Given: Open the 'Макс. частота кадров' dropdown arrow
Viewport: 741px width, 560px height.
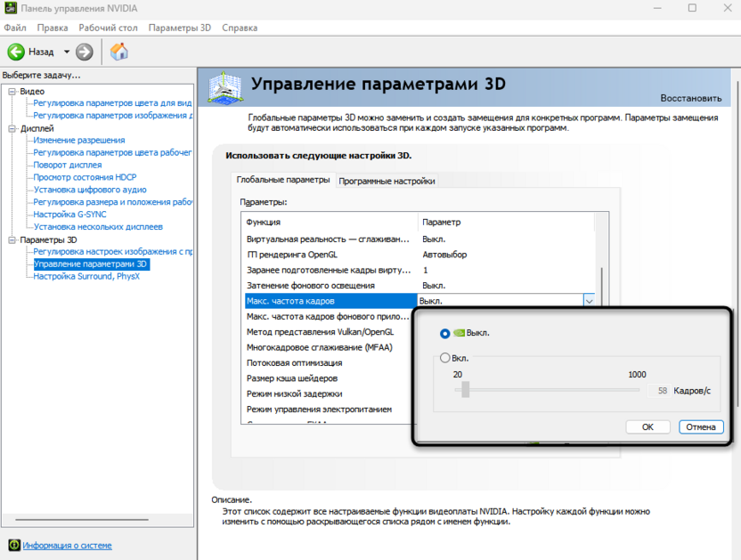Looking at the screenshot, I should 589,302.
